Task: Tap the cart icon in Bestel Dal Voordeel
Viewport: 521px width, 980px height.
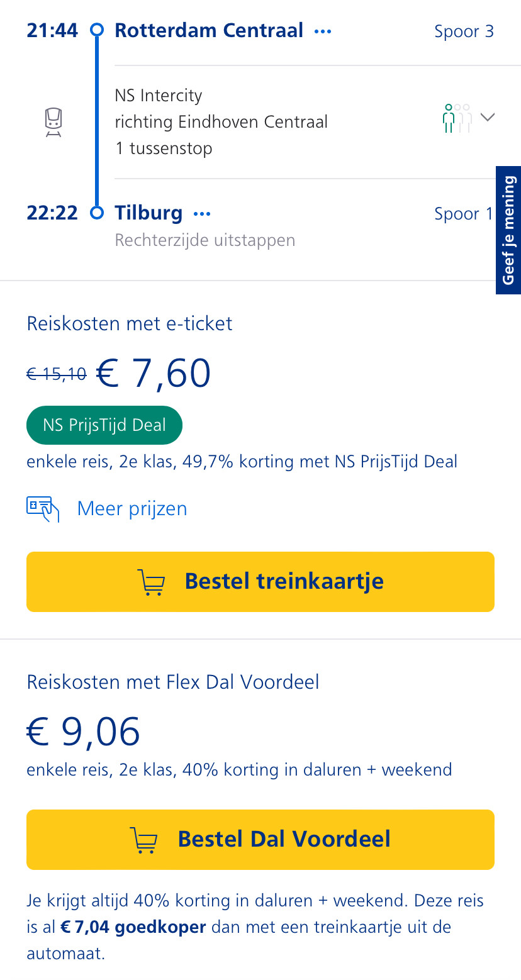Action: [x=143, y=840]
